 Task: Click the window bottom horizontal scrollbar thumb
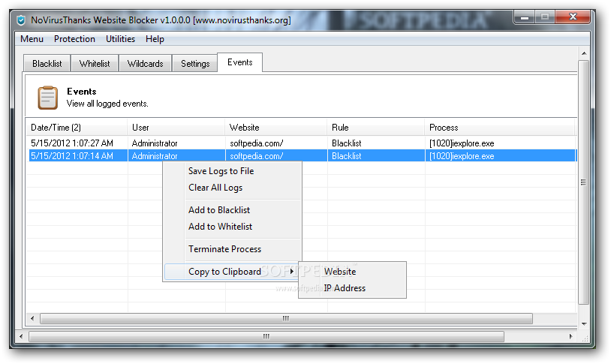266,336
